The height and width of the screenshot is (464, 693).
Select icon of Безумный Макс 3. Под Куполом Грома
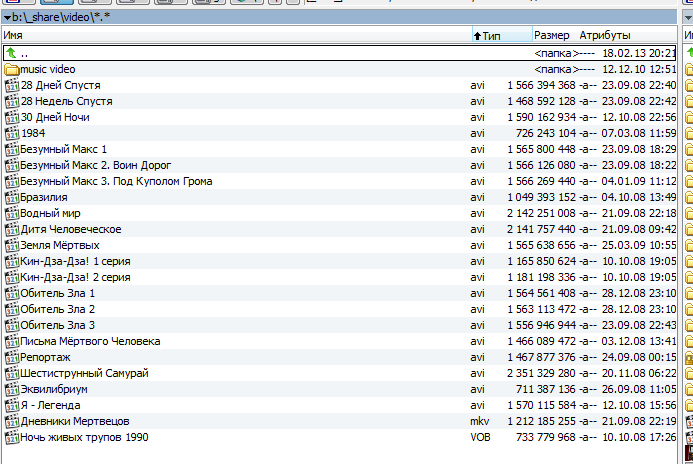click(12, 181)
